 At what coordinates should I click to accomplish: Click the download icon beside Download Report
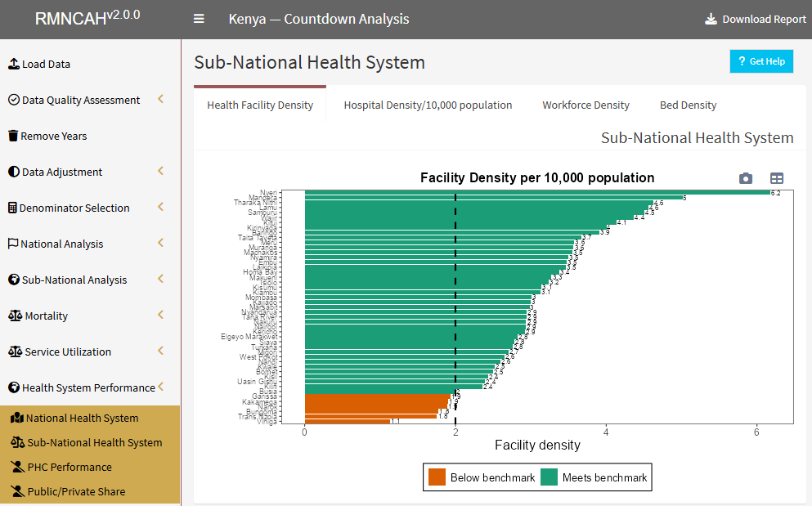pos(711,19)
